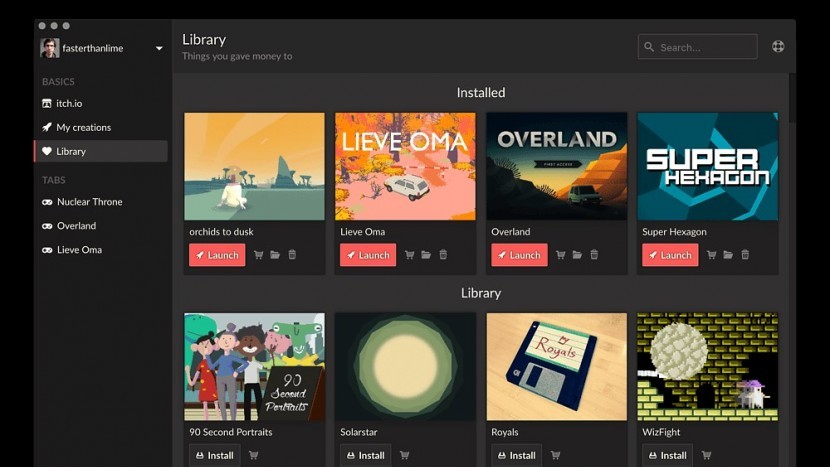Click the WizFight cover image
Screen dimensions: 830x467
tap(708, 366)
